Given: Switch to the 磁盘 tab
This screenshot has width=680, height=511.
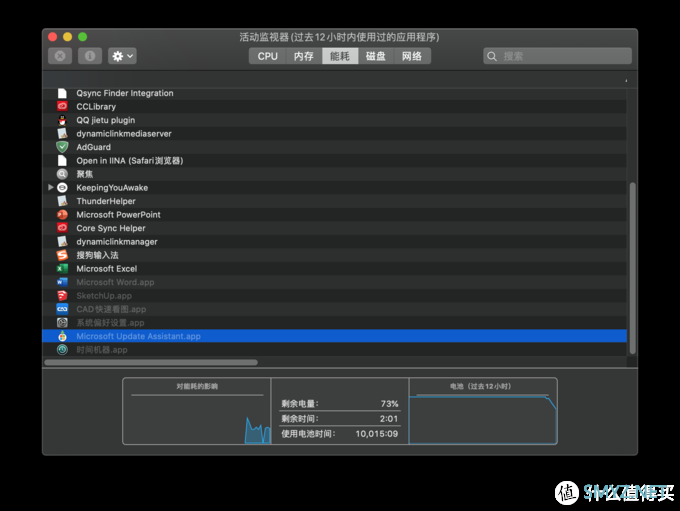Looking at the screenshot, I should click(376, 56).
